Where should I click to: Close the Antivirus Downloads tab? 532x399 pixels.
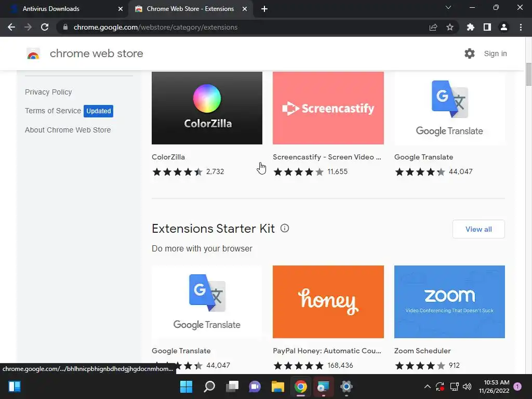[x=121, y=9]
